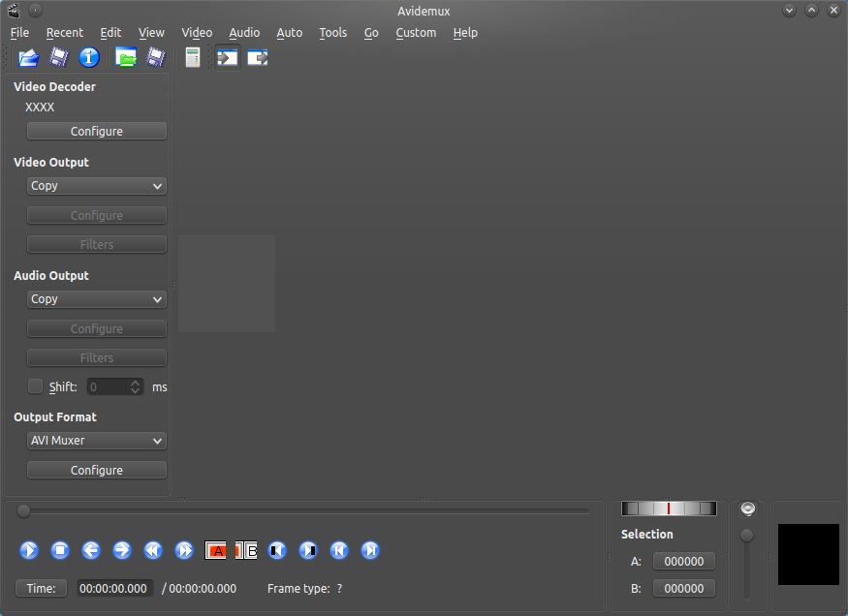Click the 'Selection' heading text

(x=646, y=535)
